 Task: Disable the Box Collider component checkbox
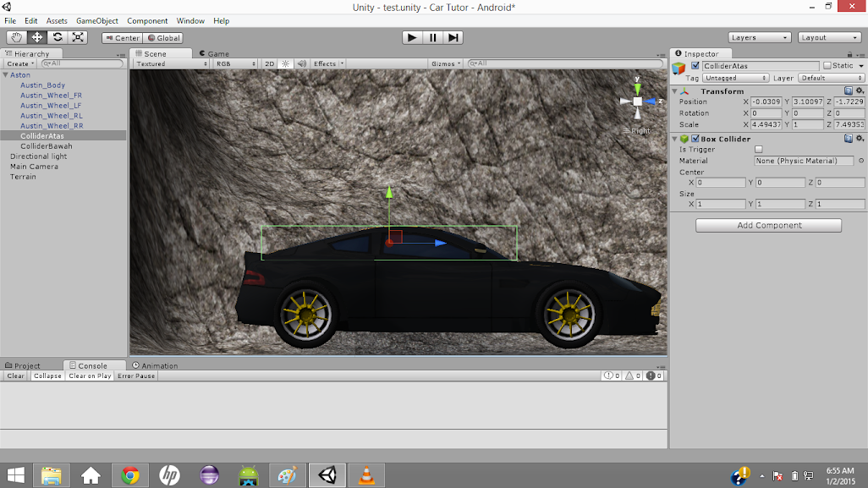[695, 139]
